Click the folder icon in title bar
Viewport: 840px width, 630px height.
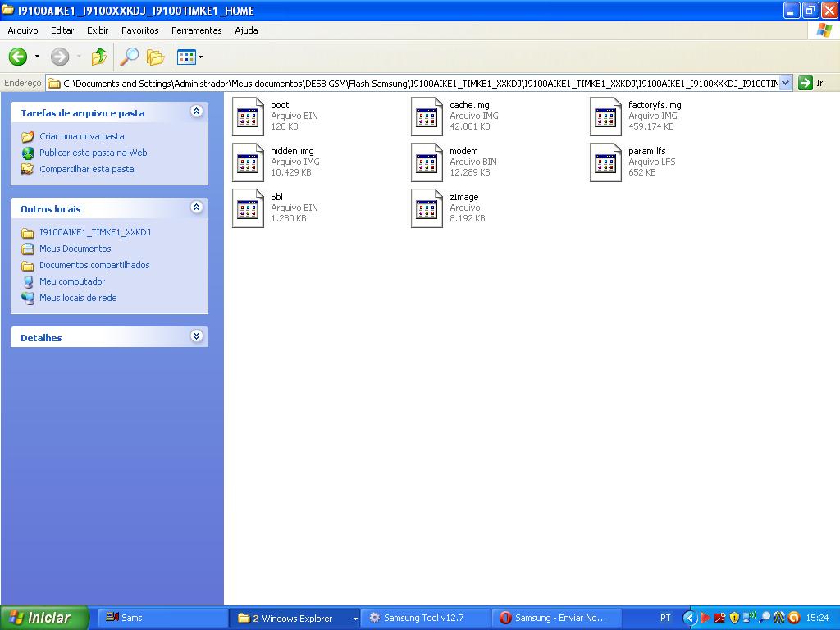[7, 10]
